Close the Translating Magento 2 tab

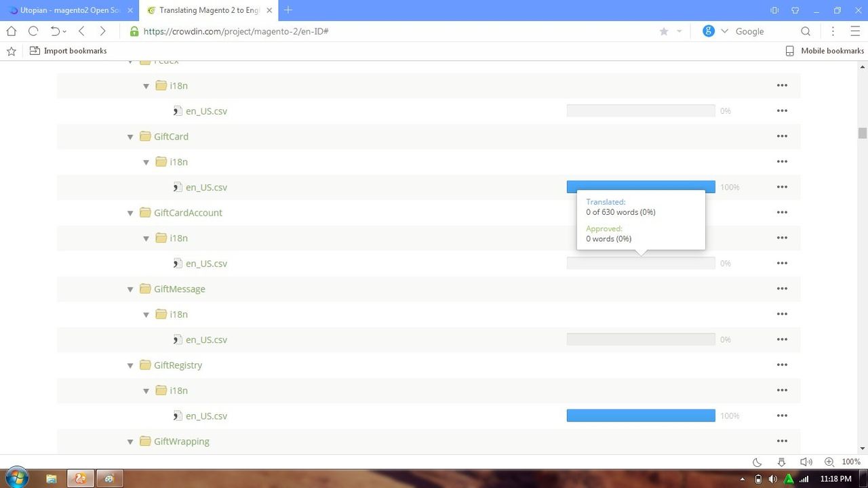[268, 10]
